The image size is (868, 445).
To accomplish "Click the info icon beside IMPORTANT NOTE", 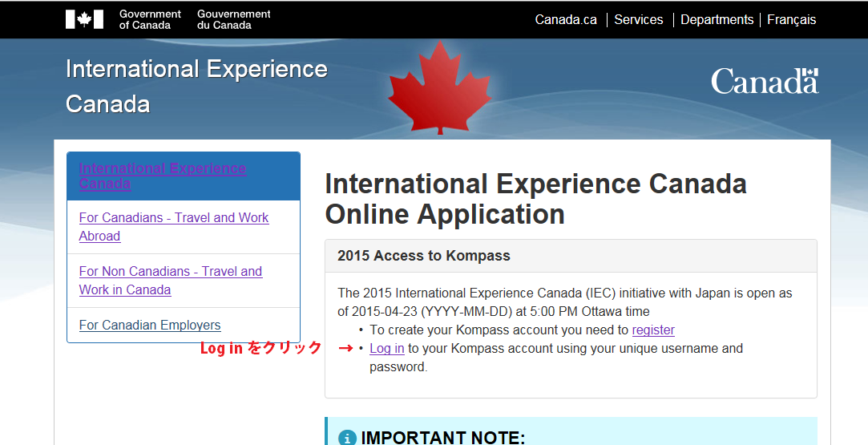I will tap(347, 438).
